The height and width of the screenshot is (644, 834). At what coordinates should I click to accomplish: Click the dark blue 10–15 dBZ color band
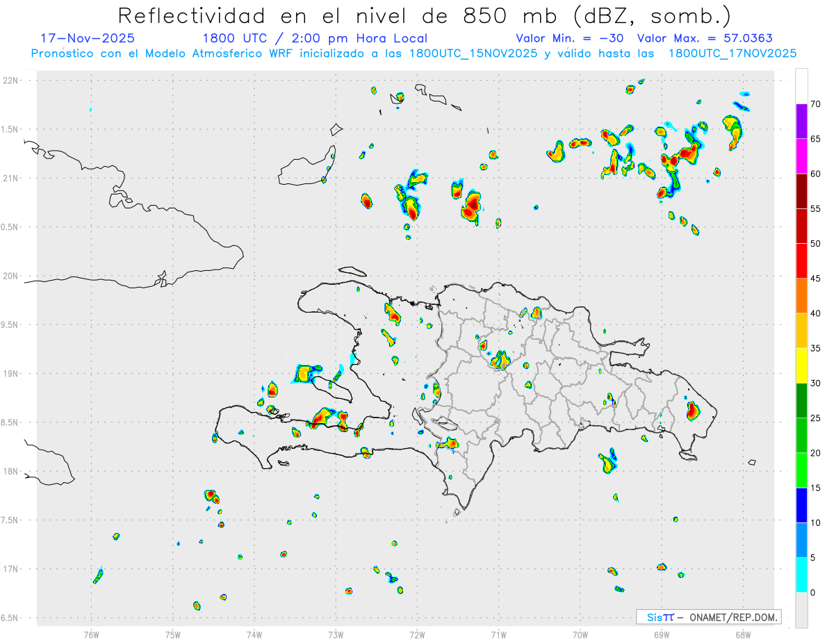coord(801,505)
